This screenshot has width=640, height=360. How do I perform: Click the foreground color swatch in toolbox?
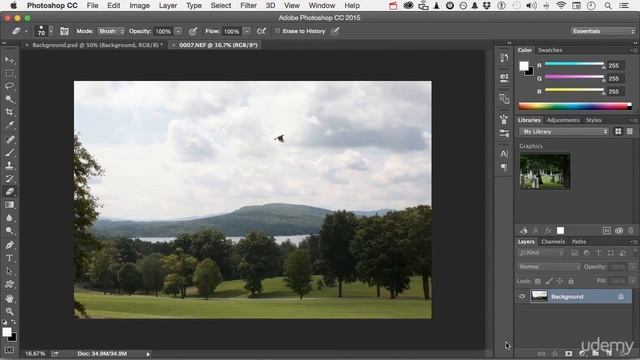point(7,332)
